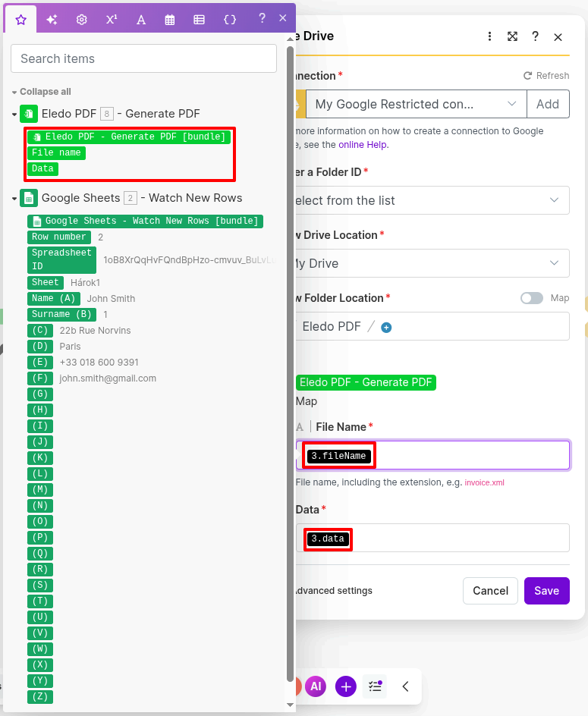Select the general functions gear icon
The height and width of the screenshot is (716, 588).
(81, 19)
